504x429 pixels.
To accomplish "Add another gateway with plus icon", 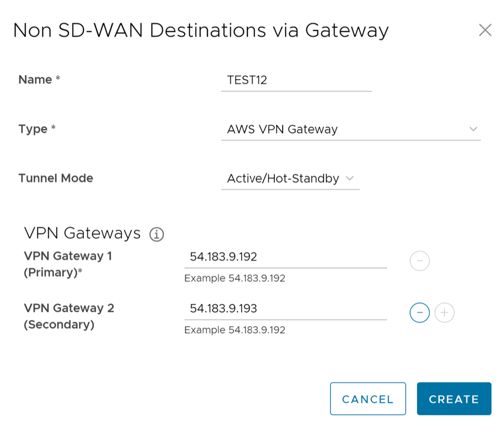I will tap(444, 313).
